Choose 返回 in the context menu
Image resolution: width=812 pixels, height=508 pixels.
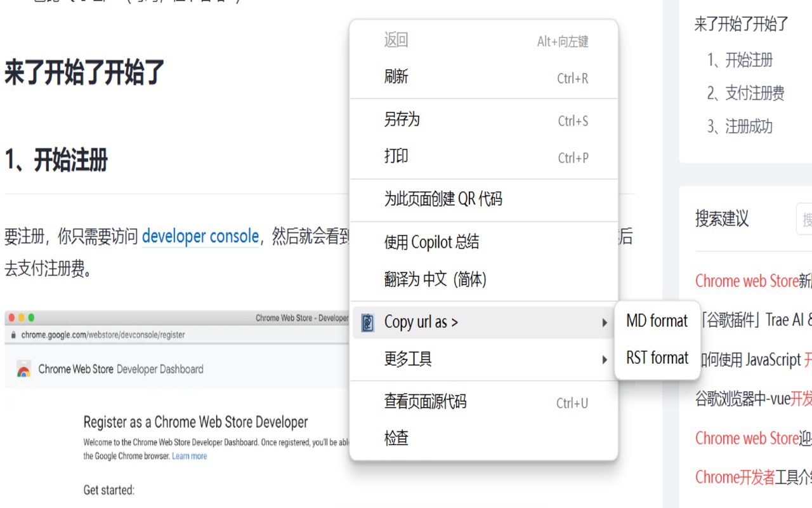point(484,41)
